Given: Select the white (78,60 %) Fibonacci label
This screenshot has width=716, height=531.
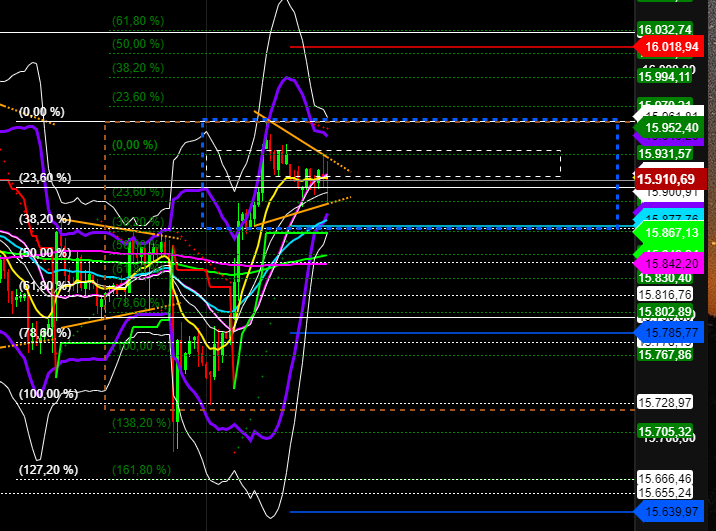Looking at the screenshot, I should click(x=45, y=333).
